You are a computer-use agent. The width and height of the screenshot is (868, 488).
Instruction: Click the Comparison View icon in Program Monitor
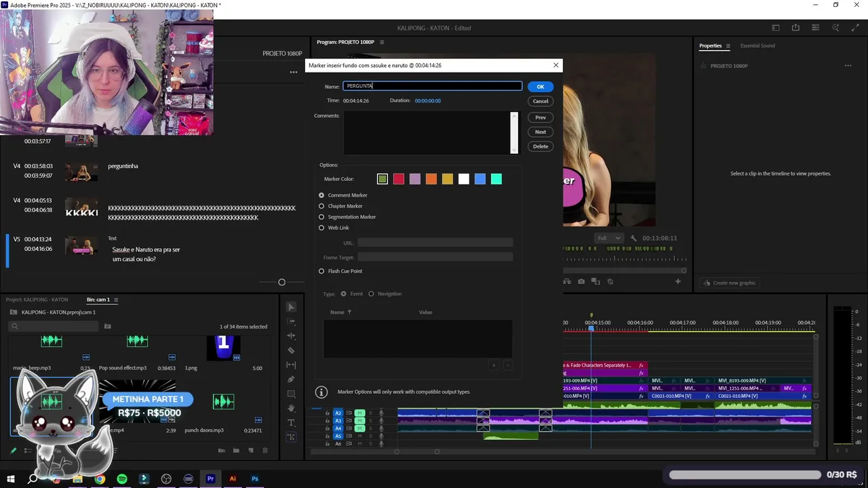pyautogui.click(x=595, y=281)
